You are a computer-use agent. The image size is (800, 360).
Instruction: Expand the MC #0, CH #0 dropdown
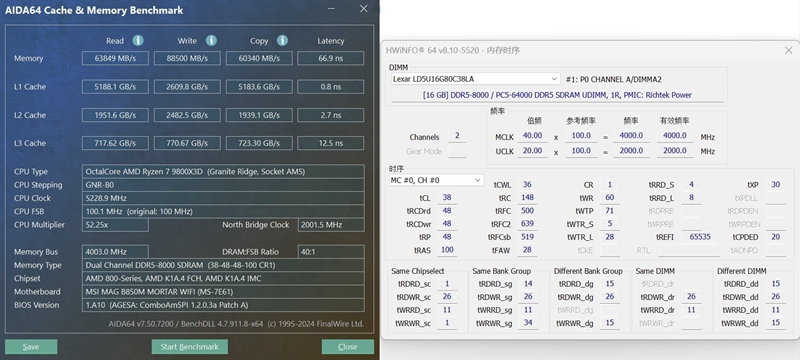[436, 180]
